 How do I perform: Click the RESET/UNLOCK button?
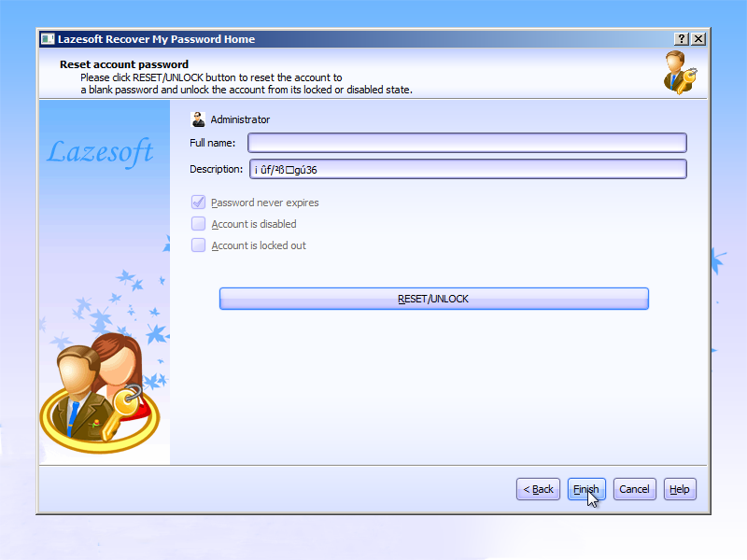[x=434, y=299]
